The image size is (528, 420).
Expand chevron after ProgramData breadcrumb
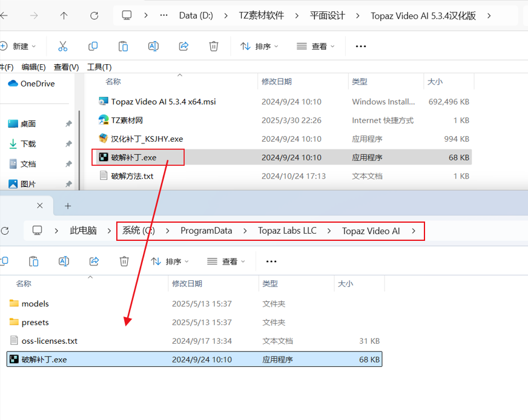[245, 231]
